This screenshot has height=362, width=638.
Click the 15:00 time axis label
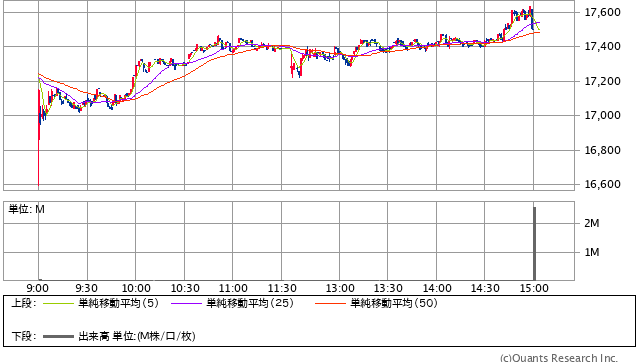click(x=534, y=288)
